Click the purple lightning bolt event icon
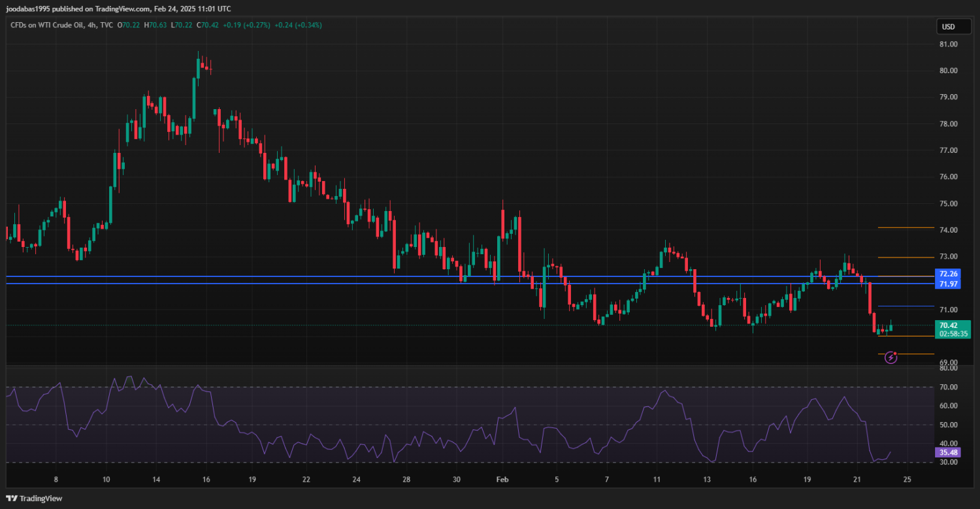 [890, 357]
